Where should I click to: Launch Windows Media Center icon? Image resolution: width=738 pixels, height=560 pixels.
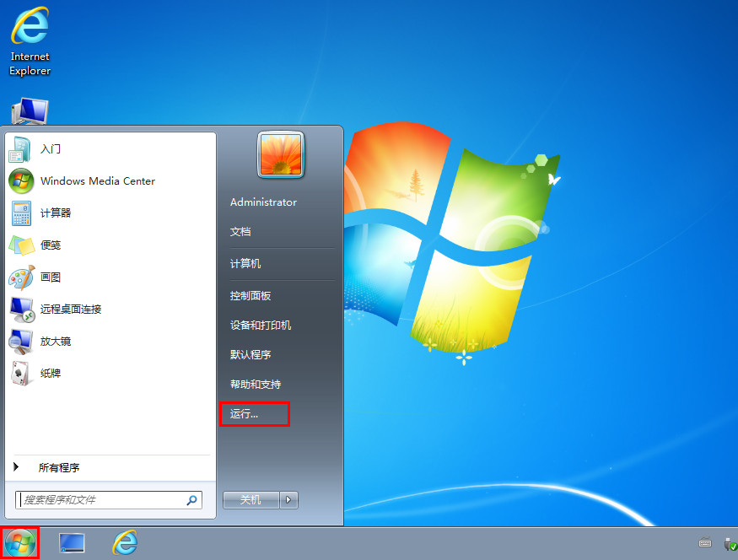coord(21,181)
